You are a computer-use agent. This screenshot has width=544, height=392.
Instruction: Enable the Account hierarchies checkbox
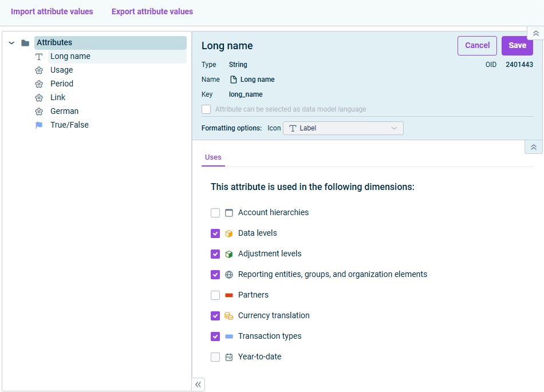click(215, 213)
